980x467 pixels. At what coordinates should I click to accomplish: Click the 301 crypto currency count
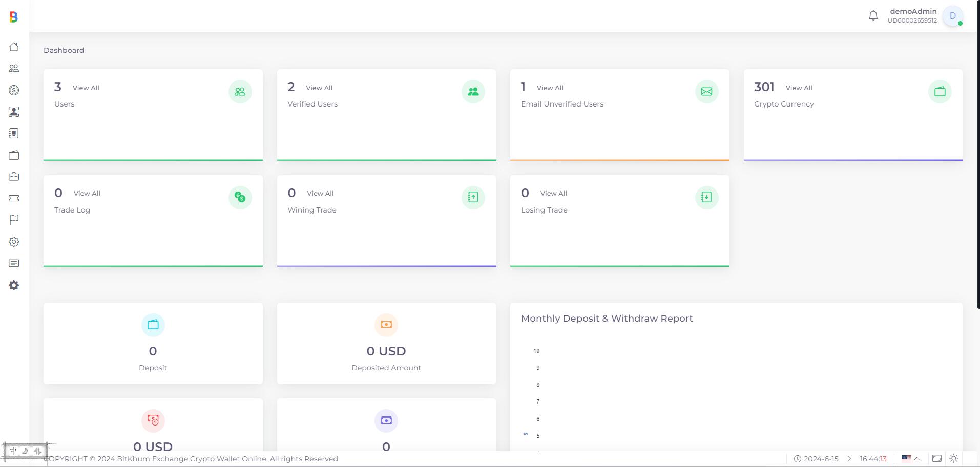point(764,87)
